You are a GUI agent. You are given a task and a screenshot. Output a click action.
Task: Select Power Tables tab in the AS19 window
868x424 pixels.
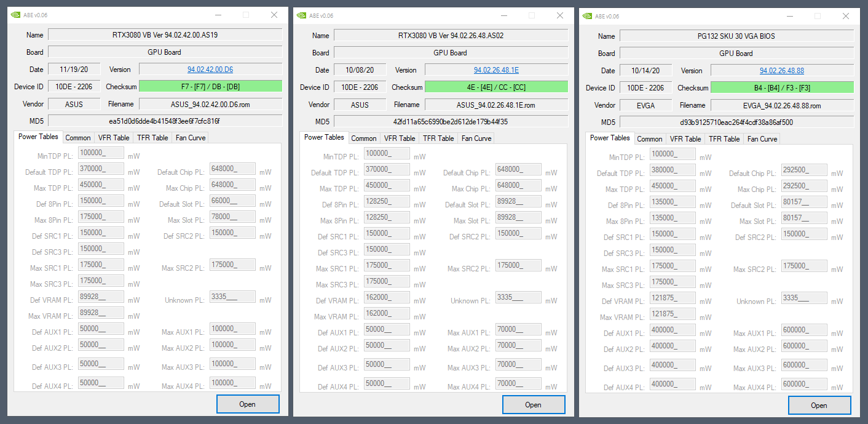(x=38, y=137)
